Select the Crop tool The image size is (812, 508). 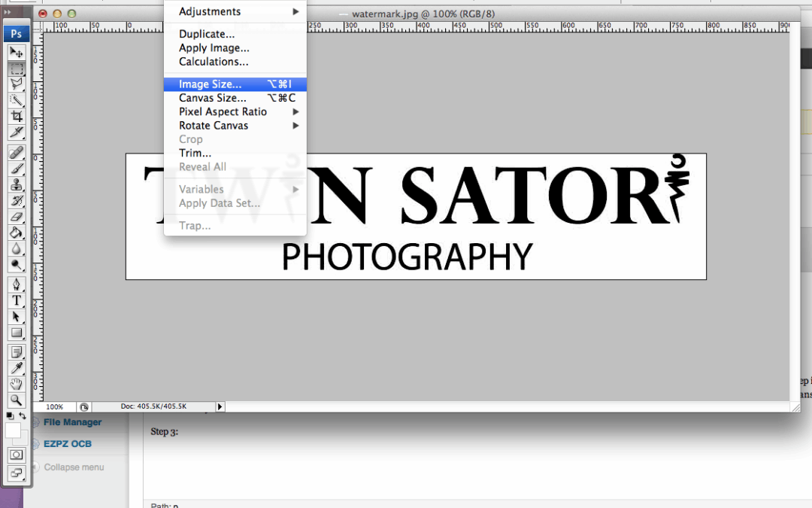17,116
